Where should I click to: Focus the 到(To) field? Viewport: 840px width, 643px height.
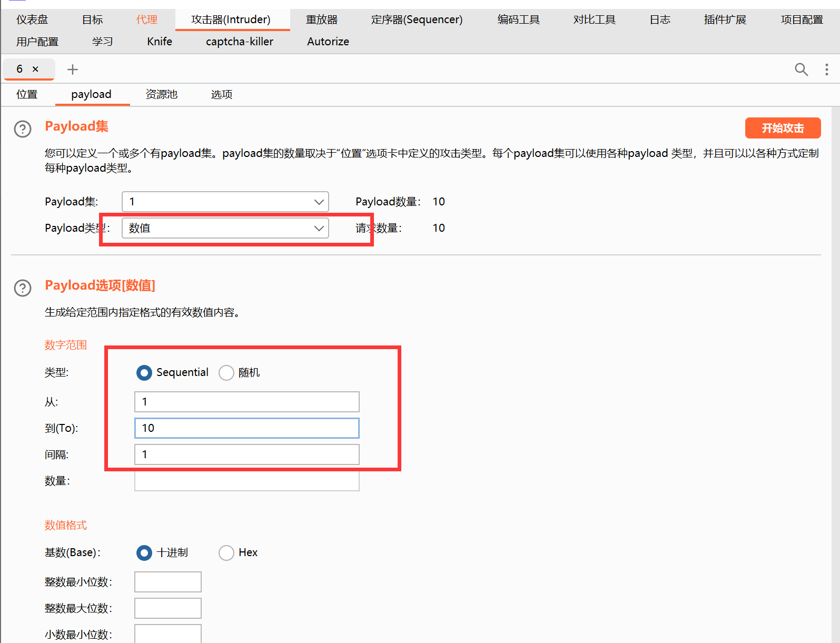[247, 428]
